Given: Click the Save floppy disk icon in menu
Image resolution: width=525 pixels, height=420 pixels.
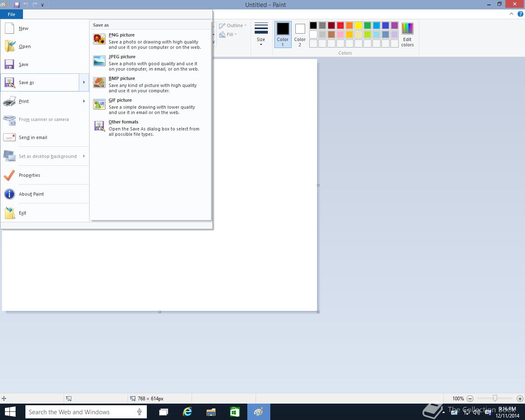Looking at the screenshot, I should pyautogui.click(x=9, y=64).
